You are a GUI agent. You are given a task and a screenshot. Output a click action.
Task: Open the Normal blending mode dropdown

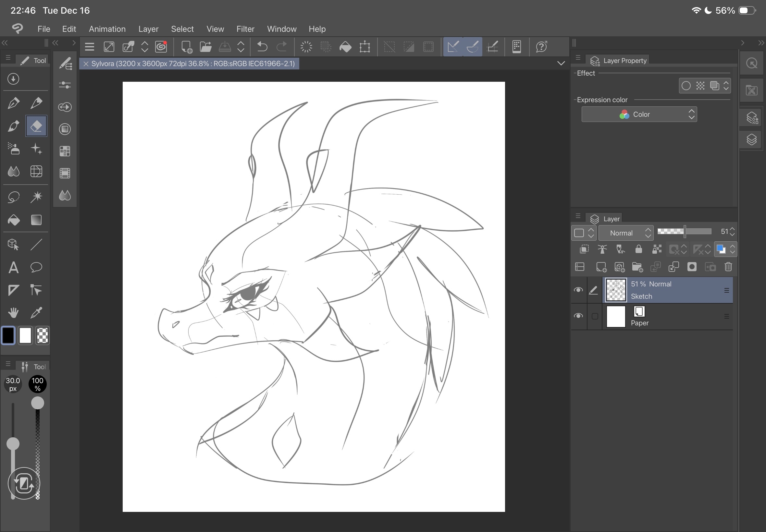pos(626,233)
